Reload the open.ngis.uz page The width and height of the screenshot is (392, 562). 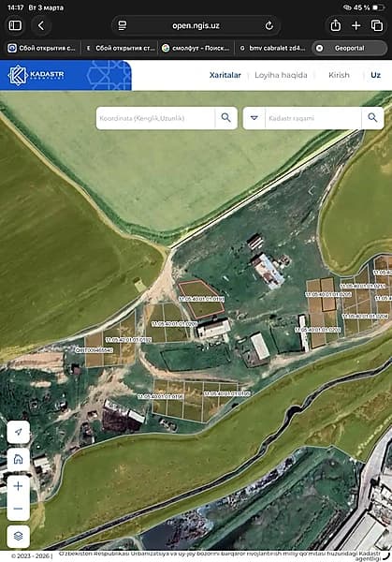pyautogui.click(x=269, y=25)
